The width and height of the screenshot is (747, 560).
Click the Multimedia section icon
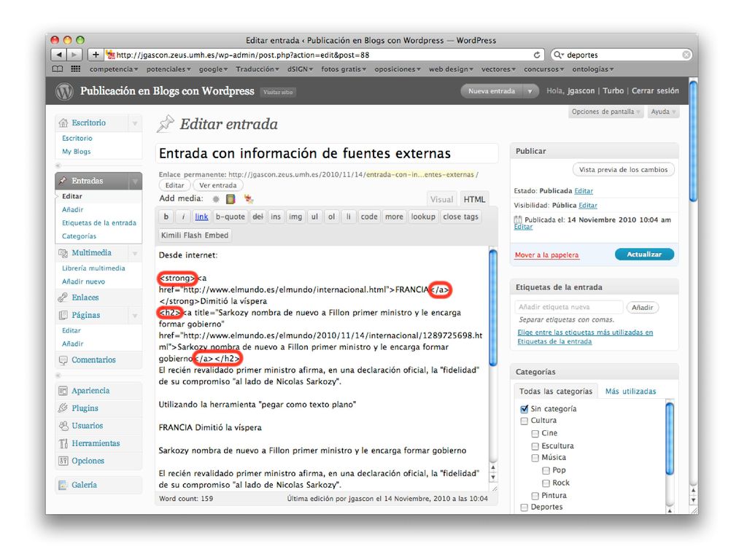click(x=63, y=253)
